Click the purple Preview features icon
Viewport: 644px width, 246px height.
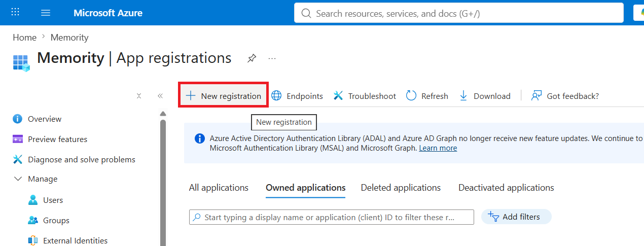18,139
